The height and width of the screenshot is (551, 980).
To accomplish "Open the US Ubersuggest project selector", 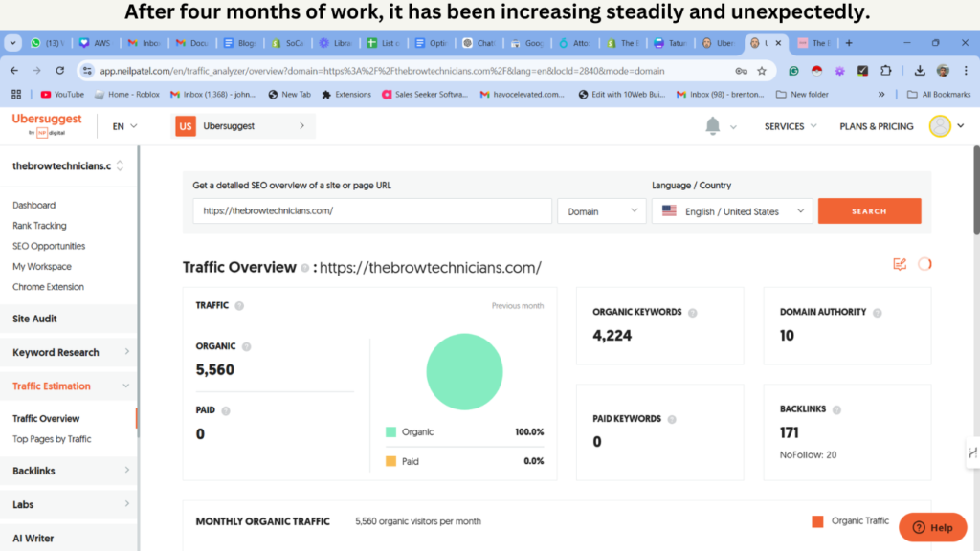I will coord(244,126).
